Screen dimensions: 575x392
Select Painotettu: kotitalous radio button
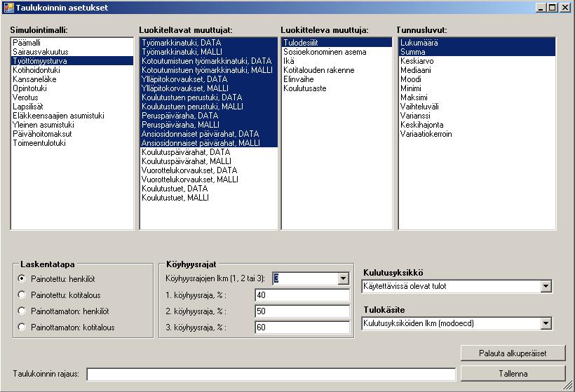click(22, 295)
